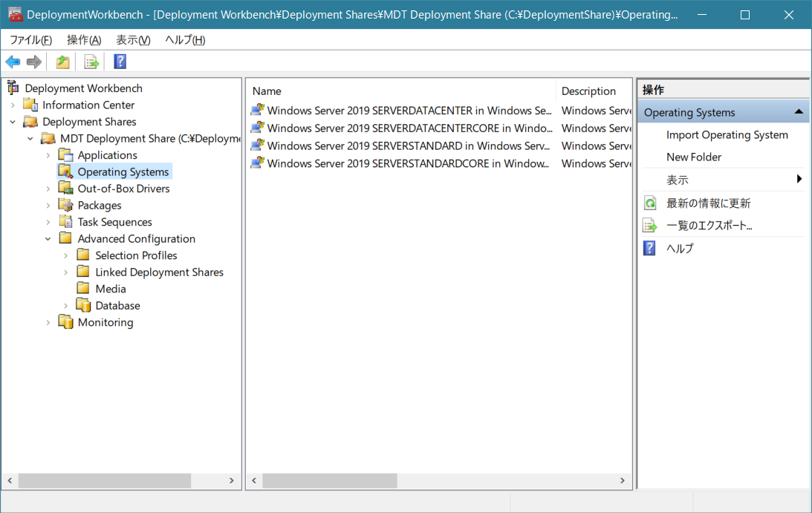Expand the Information Center node
Screen dimensions: 812x513
pos(13,105)
